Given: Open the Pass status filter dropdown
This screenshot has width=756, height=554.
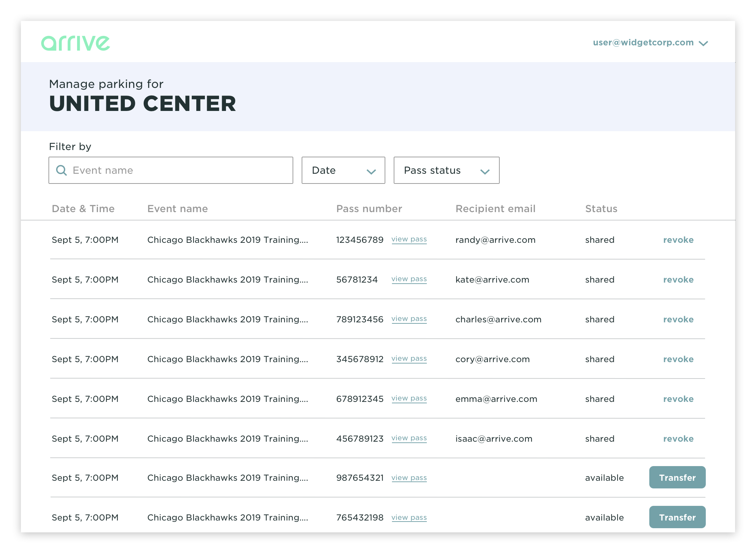Looking at the screenshot, I should click(446, 170).
